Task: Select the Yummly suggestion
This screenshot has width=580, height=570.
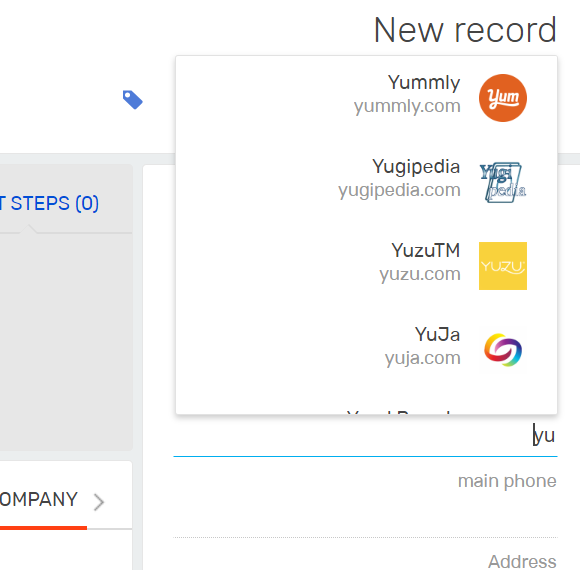Action: click(367, 98)
